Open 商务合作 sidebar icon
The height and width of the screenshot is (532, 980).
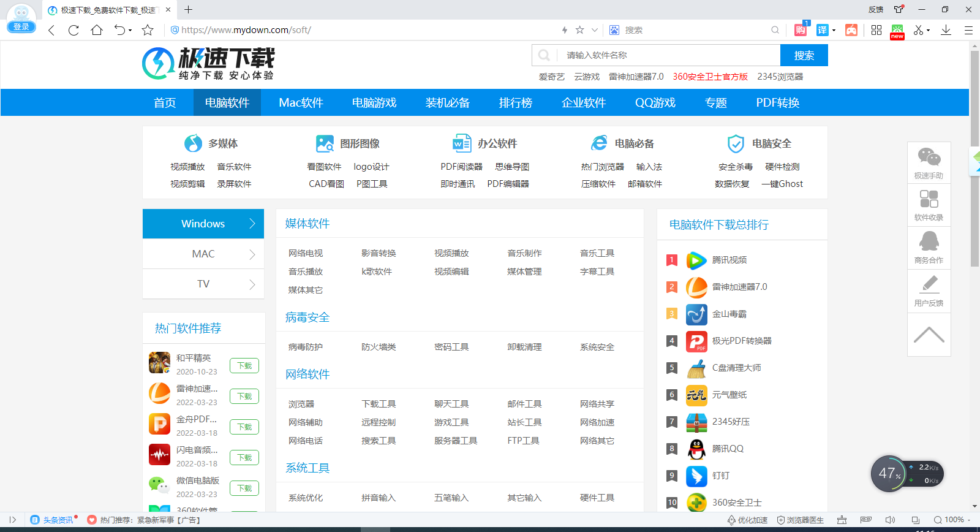point(929,247)
